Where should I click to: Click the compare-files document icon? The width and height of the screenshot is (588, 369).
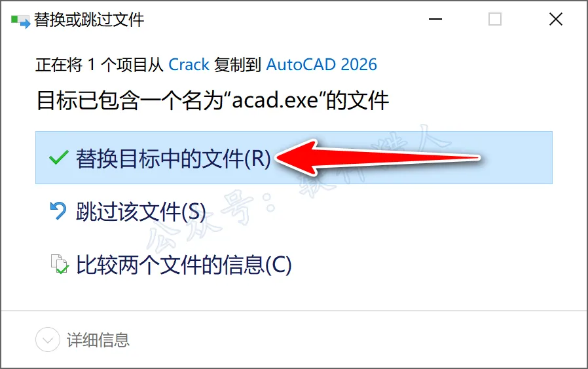[60, 264]
